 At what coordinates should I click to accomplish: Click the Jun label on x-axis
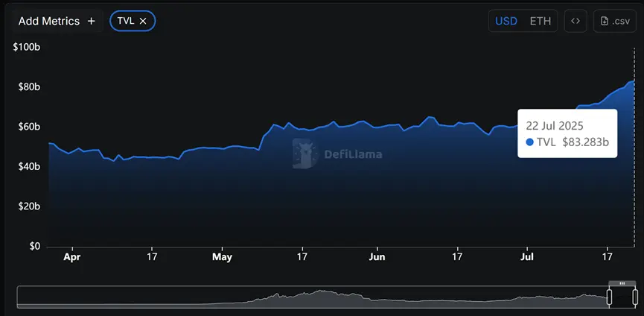pos(377,257)
